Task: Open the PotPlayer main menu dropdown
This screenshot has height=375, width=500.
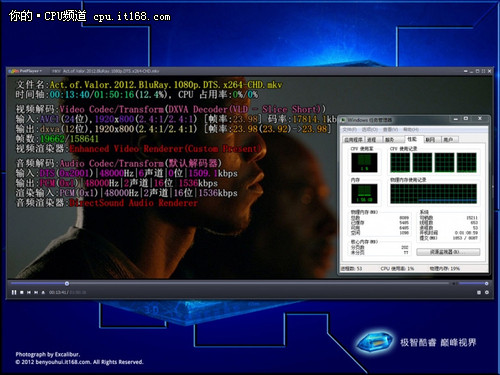Action: [x=26, y=71]
